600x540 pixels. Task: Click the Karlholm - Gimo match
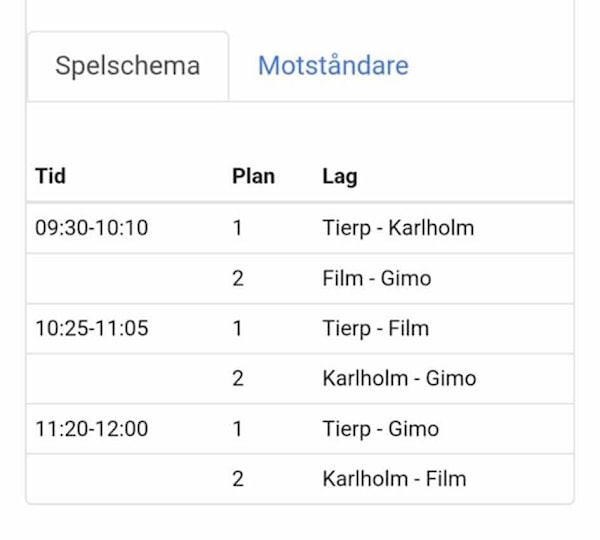(x=399, y=378)
